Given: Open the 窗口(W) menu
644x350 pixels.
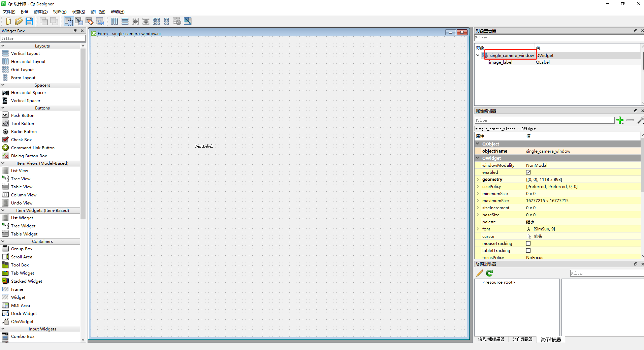Looking at the screenshot, I should tap(97, 11).
